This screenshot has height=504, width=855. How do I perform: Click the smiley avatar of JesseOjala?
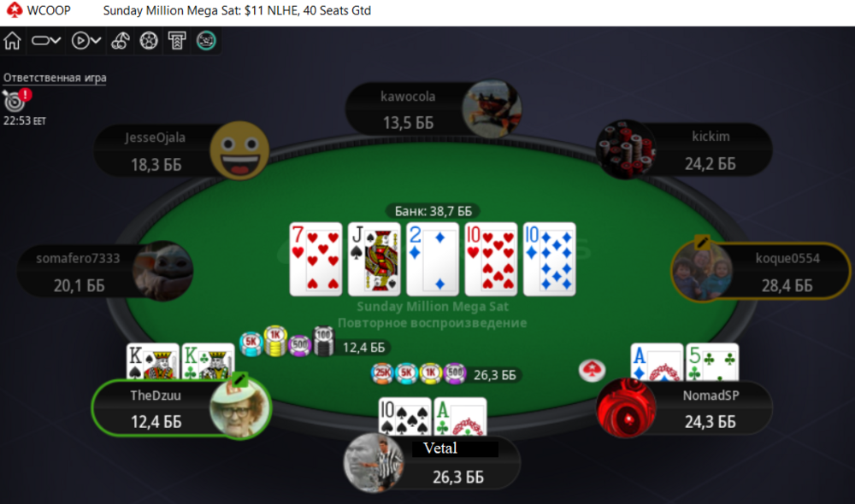click(240, 151)
